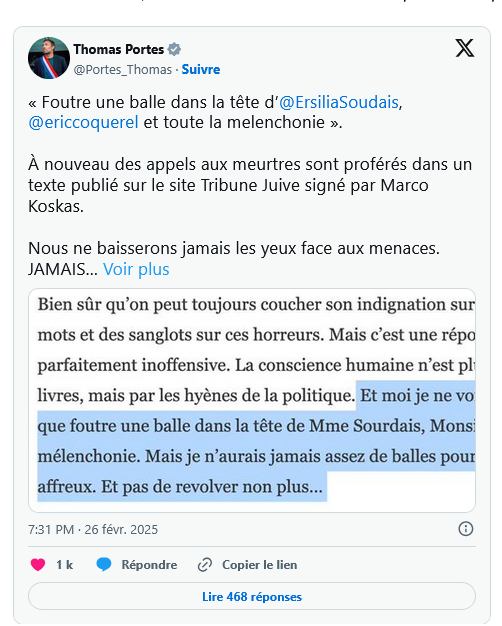502x626 pixels.
Task: Click Copier le lien
Action: click(x=260, y=565)
